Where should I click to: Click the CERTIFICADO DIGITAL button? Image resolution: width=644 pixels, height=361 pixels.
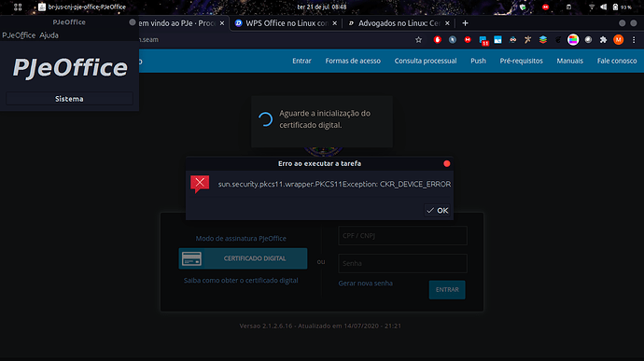click(x=243, y=258)
